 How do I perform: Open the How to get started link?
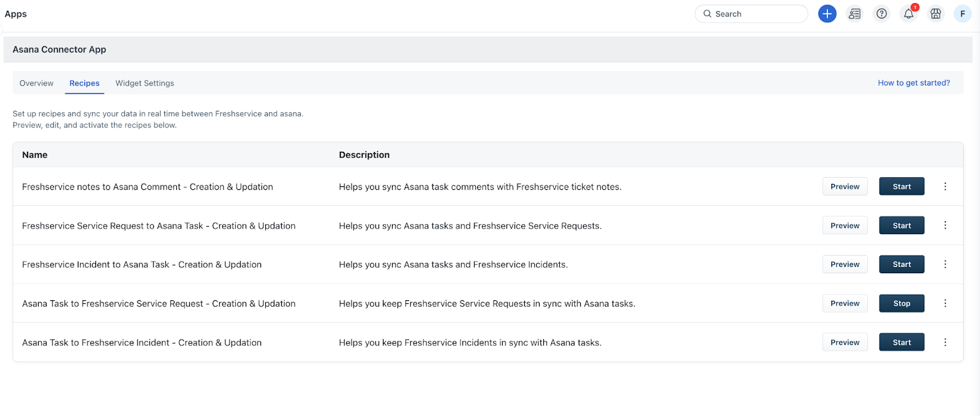[x=914, y=83]
